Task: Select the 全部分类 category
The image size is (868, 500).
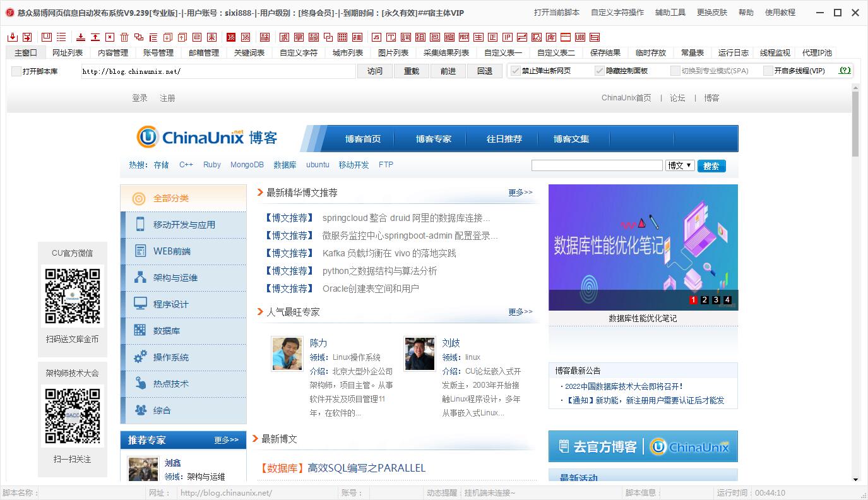Action: (183, 198)
